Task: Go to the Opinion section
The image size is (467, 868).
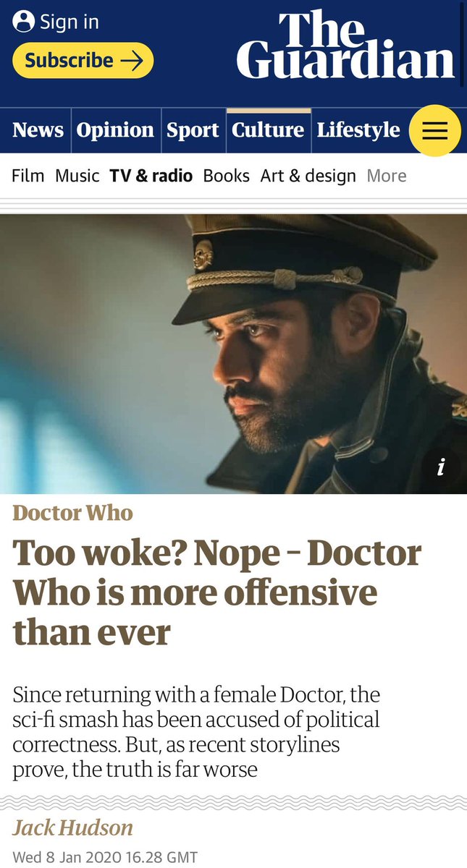Action: 115,130
